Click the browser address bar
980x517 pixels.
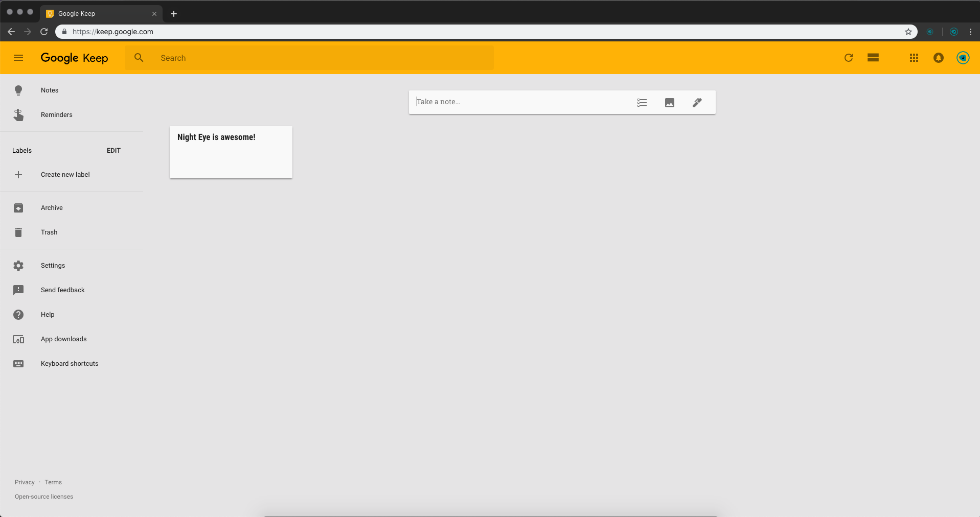tap(486, 32)
